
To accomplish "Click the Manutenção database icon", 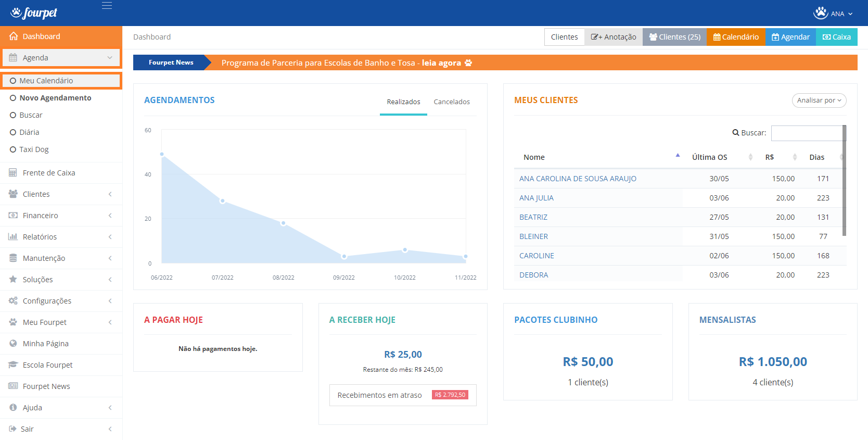I will (x=13, y=258).
